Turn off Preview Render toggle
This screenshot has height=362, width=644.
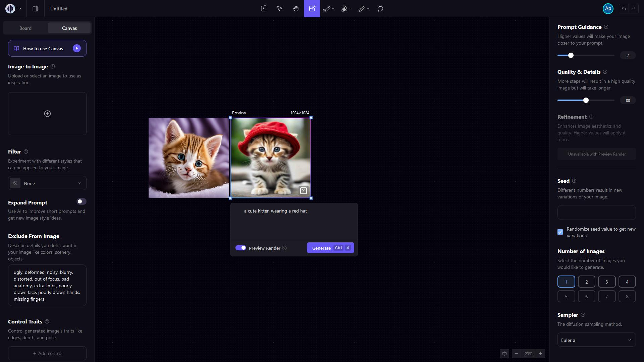[x=241, y=248]
